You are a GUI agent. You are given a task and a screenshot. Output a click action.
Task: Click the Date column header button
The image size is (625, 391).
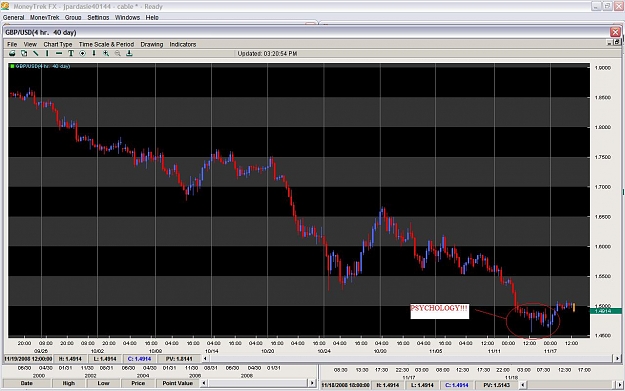click(x=26, y=383)
